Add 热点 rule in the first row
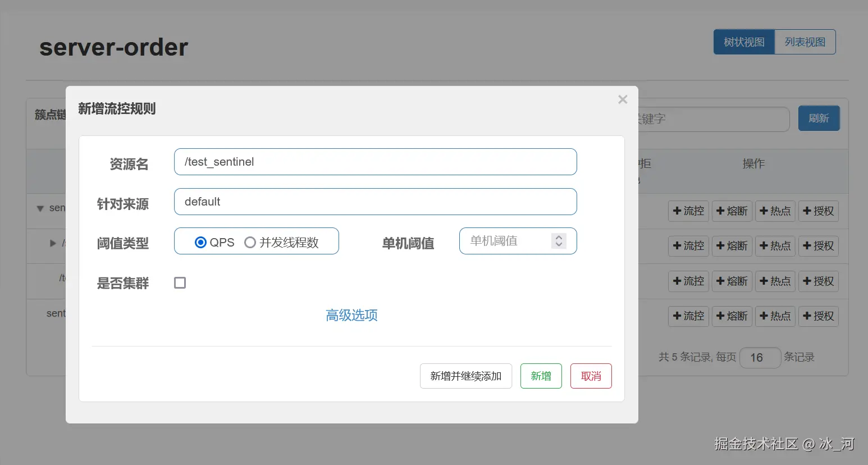868x465 pixels. (775, 211)
